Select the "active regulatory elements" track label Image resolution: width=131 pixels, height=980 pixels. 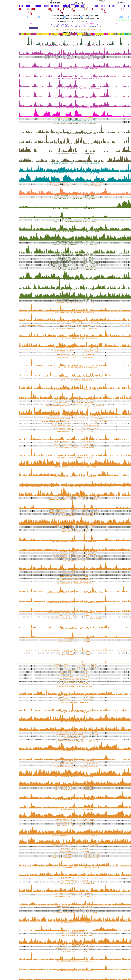pyautogui.click(x=75, y=8)
